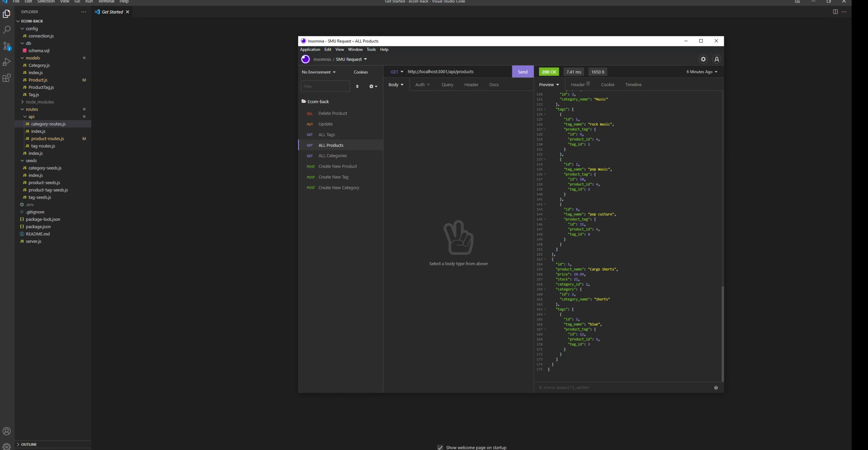This screenshot has width=868, height=450.
Task: Open the Run and Debug view
Action: (7, 62)
